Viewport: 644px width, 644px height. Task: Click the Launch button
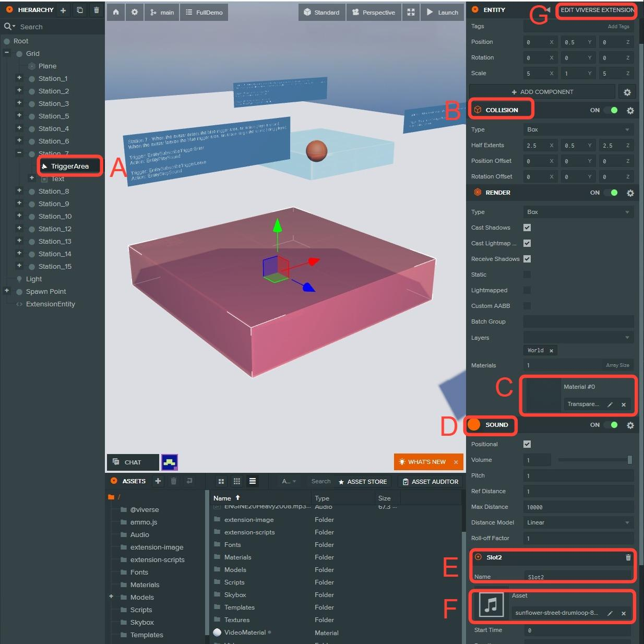coord(443,12)
